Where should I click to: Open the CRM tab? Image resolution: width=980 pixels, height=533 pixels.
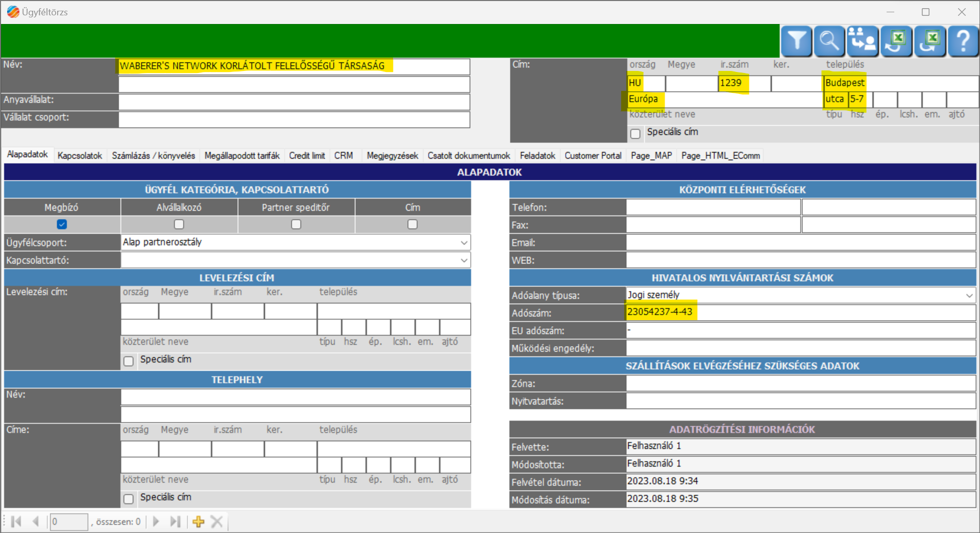(x=344, y=155)
